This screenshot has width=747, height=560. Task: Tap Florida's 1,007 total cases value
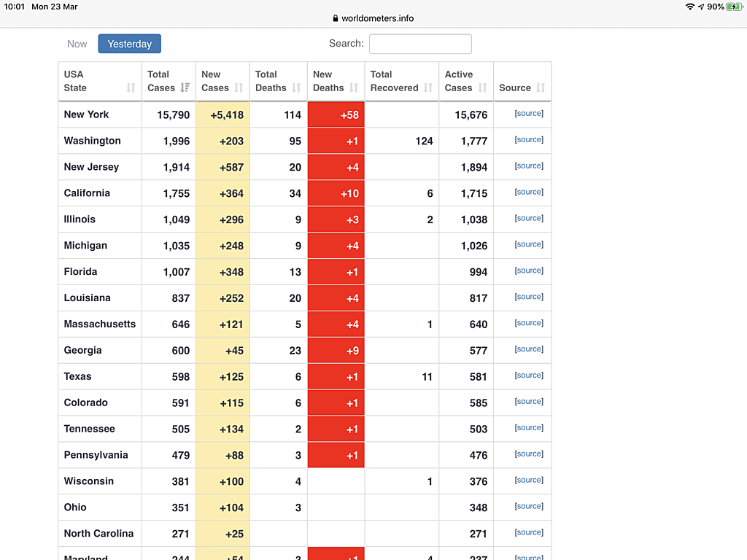(177, 272)
